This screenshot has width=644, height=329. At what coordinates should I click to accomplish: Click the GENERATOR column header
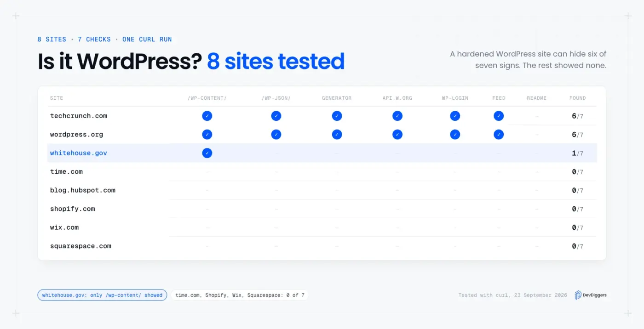point(337,98)
